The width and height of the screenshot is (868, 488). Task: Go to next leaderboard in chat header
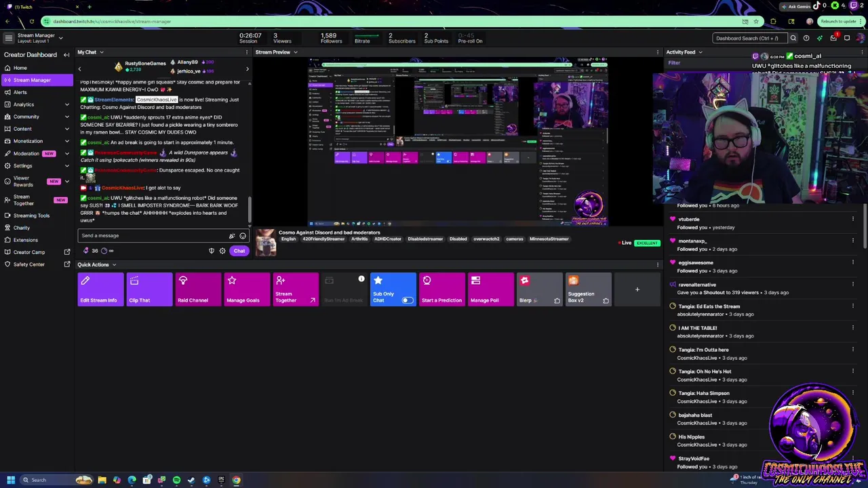coord(247,69)
